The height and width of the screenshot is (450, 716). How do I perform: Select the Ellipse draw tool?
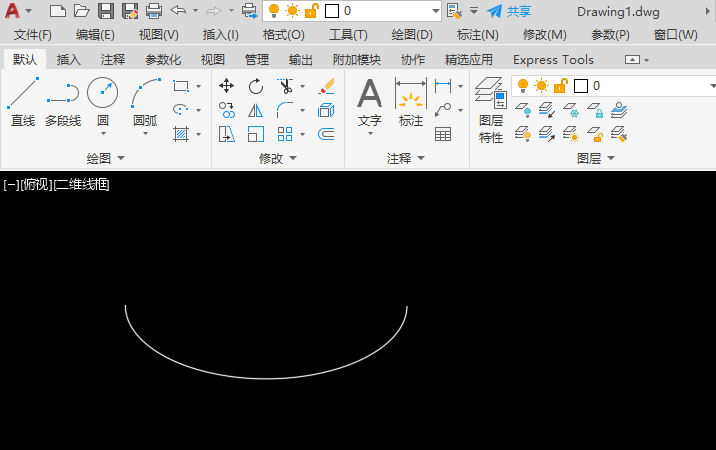(181, 110)
